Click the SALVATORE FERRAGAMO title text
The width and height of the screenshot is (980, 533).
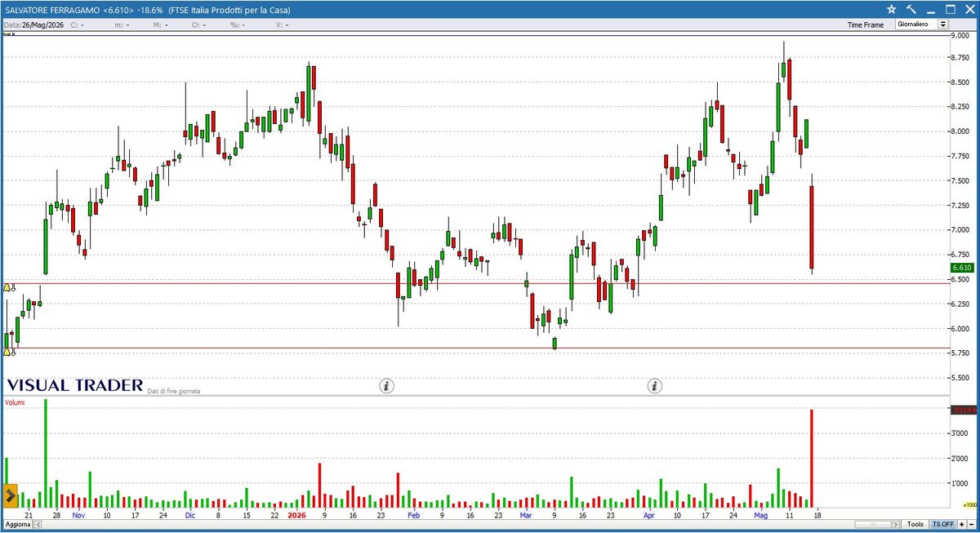(52, 10)
